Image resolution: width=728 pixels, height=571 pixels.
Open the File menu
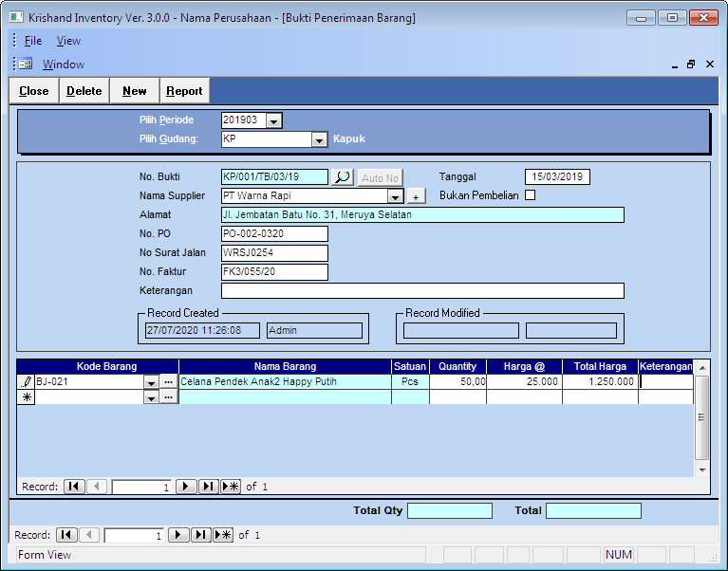point(33,41)
